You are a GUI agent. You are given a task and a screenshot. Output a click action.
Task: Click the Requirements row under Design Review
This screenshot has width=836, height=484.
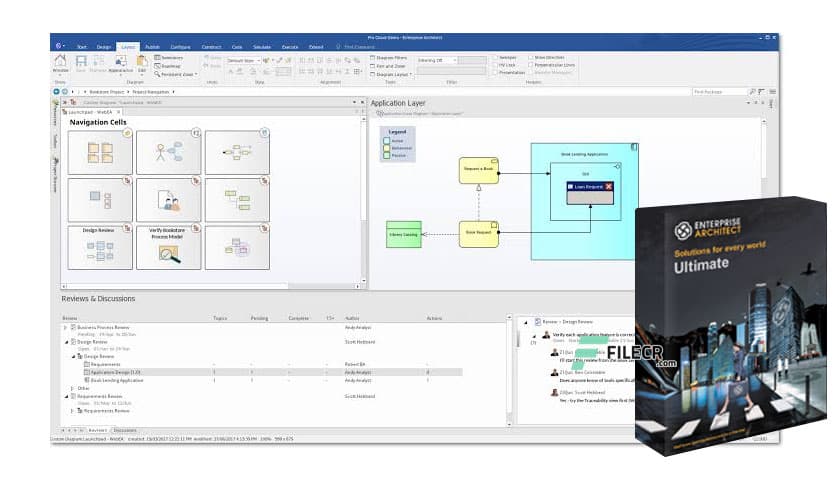pos(263,364)
